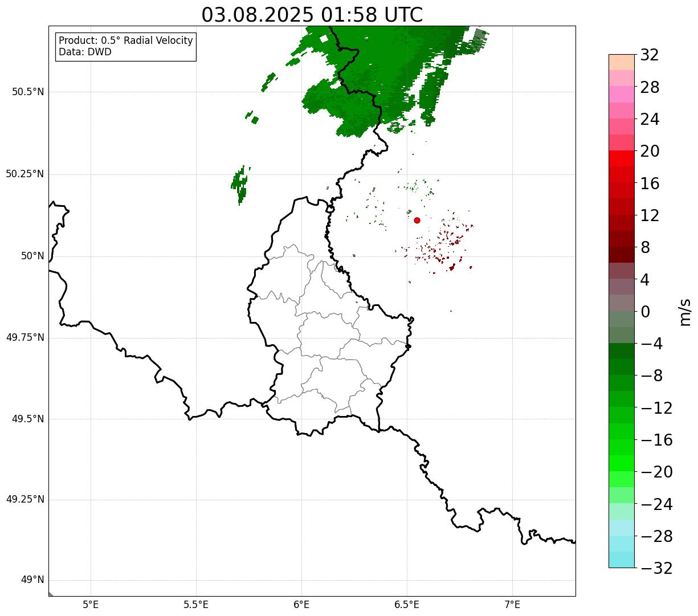Click the colorbar label 0
The image size is (698, 616).
point(645,312)
